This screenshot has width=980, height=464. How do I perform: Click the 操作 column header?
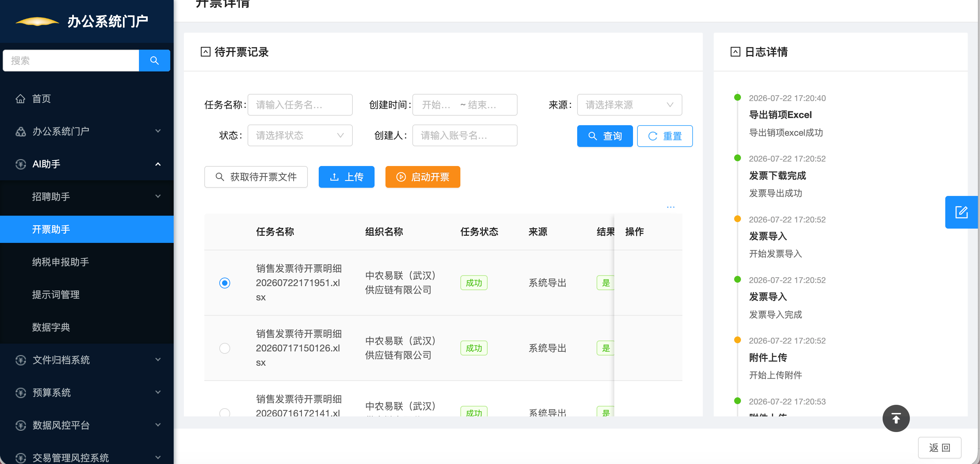(x=635, y=232)
